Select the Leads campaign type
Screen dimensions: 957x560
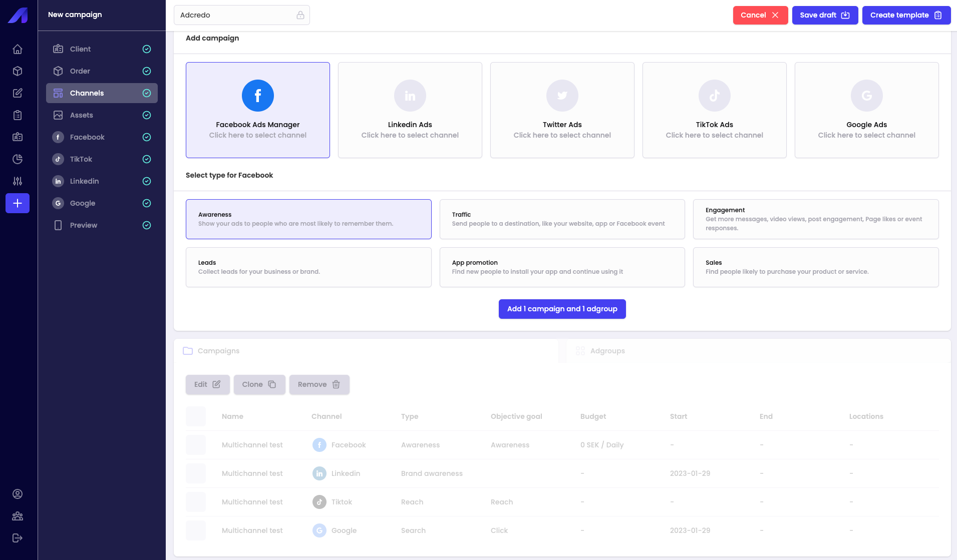pyautogui.click(x=308, y=267)
